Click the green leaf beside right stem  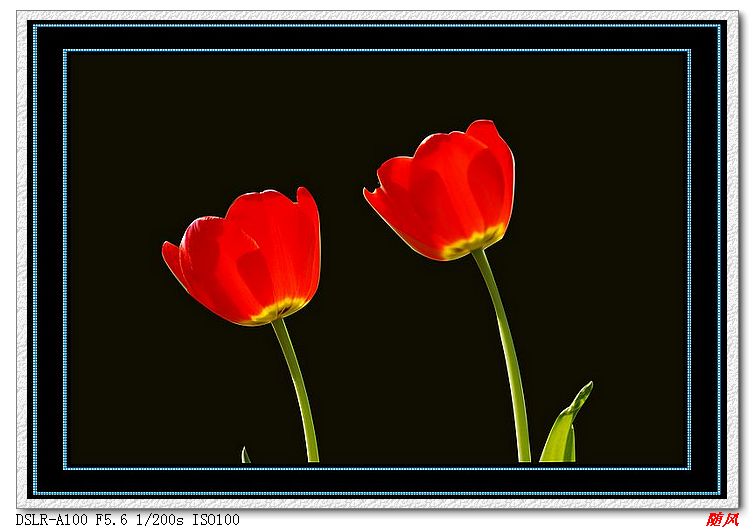[563, 432]
